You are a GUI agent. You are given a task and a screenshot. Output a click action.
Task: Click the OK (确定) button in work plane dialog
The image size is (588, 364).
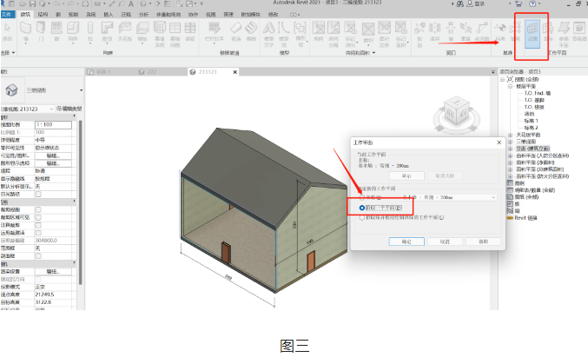(x=406, y=242)
